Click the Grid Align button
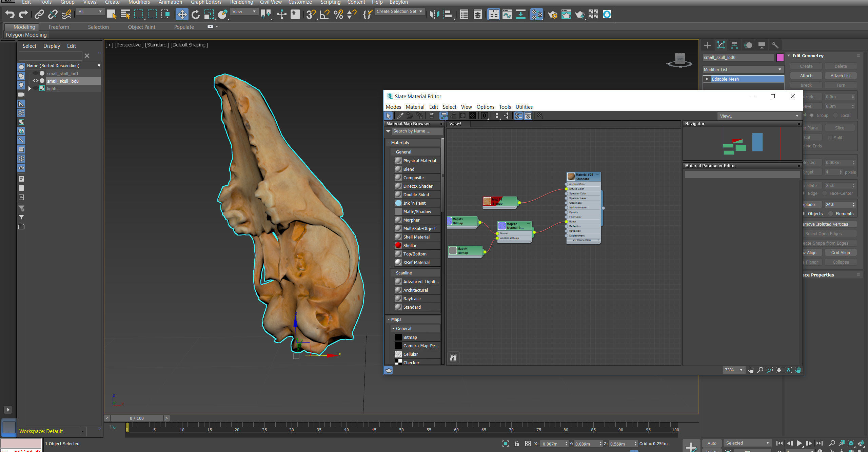The width and height of the screenshot is (868, 452). [x=841, y=253]
